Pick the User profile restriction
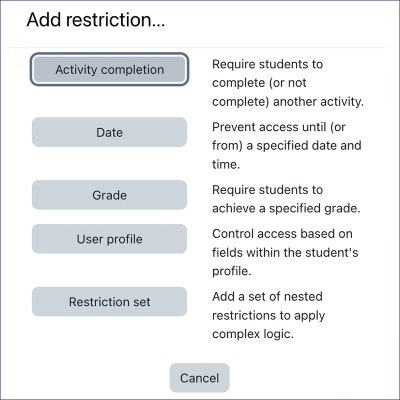The image size is (400, 400). point(109,239)
